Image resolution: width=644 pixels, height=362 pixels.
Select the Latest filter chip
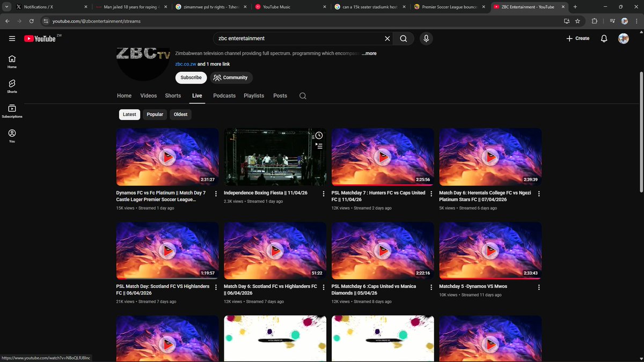click(x=129, y=114)
